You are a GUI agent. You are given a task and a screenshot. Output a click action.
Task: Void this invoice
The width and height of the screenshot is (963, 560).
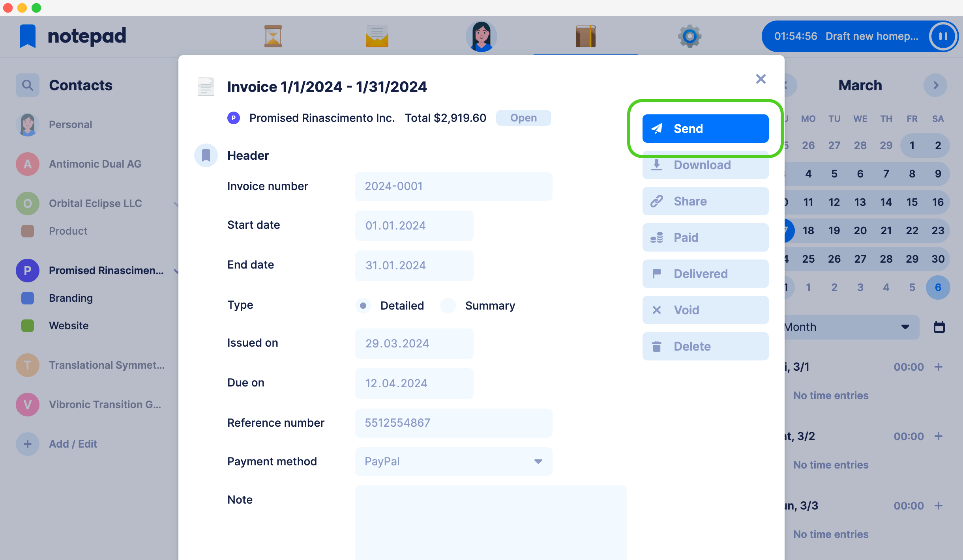pos(705,309)
